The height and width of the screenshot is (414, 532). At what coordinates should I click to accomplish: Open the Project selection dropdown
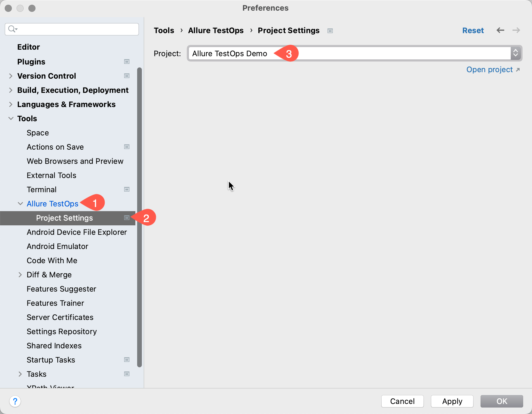tap(515, 53)
